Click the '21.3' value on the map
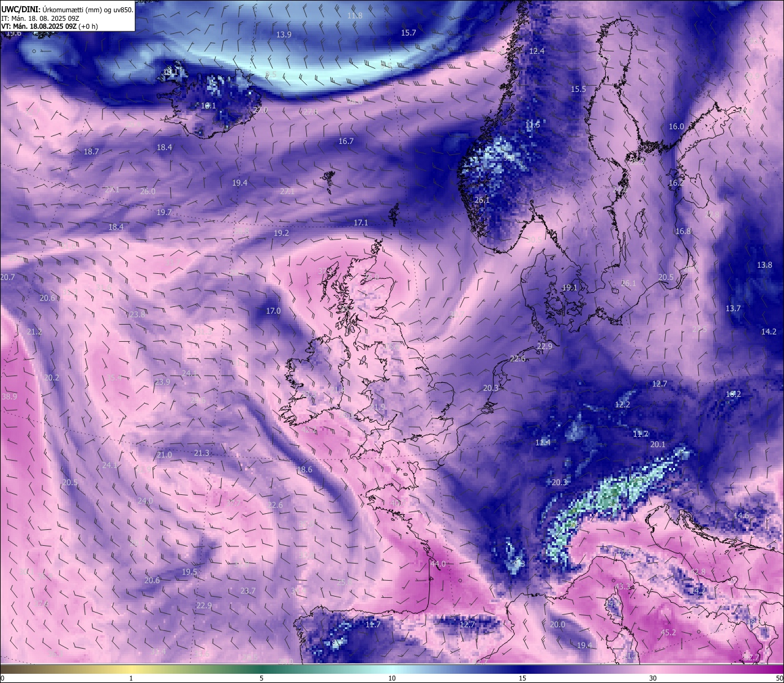The image size is (784, 683). point(202,453)
